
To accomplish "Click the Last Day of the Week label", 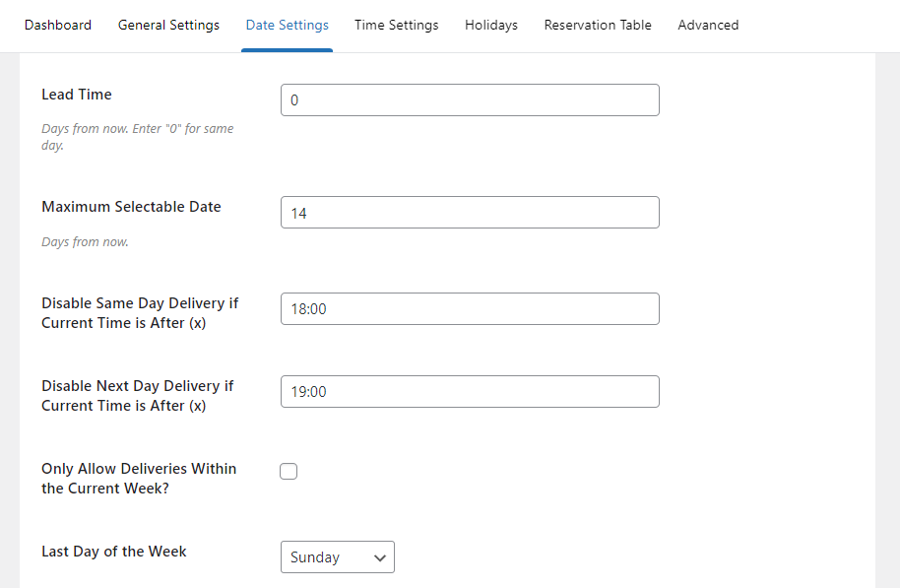I will (113, 551).
